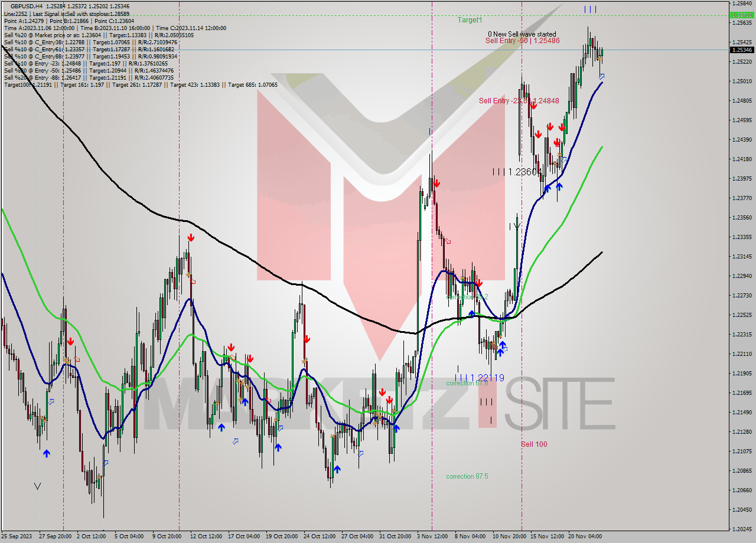This screenshot has height=543, width=756.
Task: Click the '15 Nov 12:00' time axis label
Action: click(547, 537)
